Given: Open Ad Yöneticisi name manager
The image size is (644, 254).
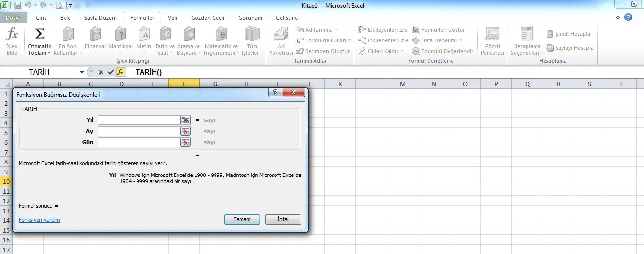Looking at the screenshot, I should 281,41.
